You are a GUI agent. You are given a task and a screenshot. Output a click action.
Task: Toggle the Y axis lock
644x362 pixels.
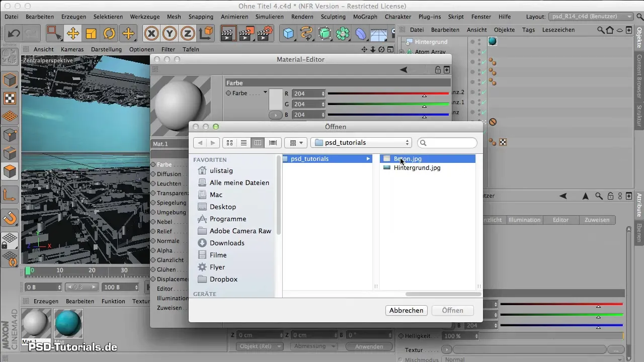(x=170, y=34)
